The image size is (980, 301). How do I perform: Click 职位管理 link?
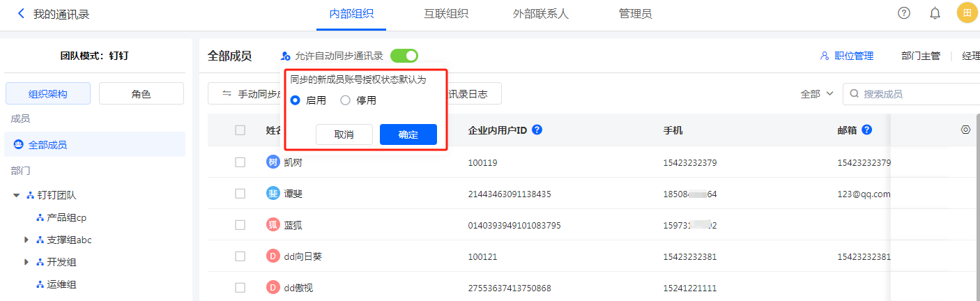(x=847, y=56)
